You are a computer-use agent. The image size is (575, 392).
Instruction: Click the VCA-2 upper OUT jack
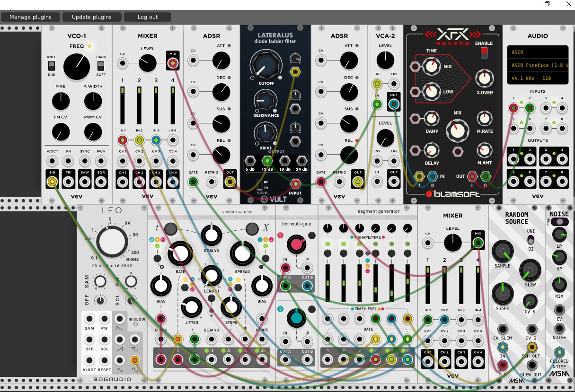pyautogui.click(x=394, y=105)
